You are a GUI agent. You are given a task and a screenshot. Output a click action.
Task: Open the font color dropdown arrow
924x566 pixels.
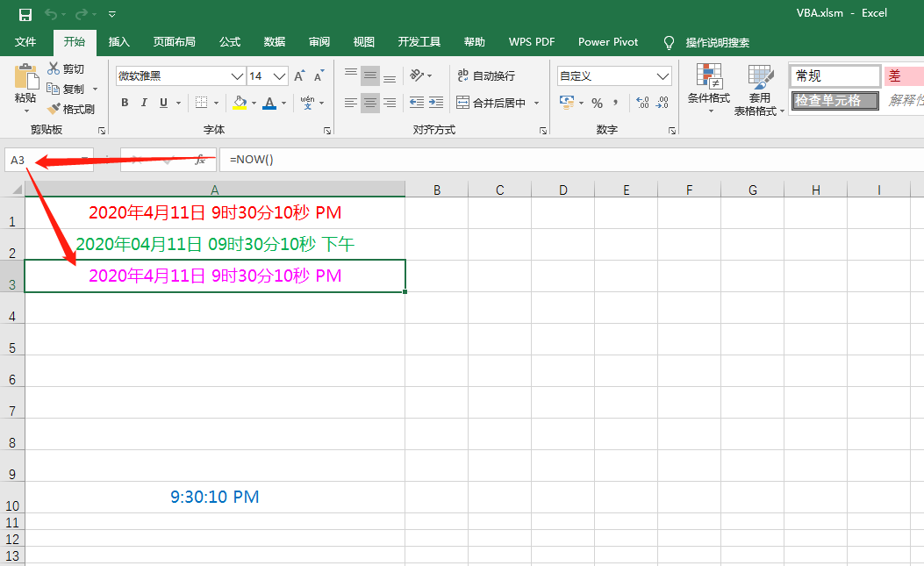click(284, 103)
